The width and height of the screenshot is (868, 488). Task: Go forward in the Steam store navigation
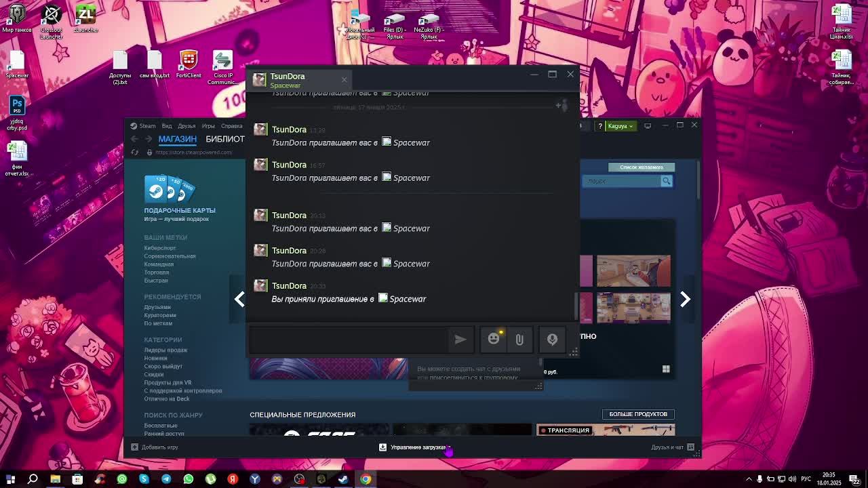click(x=149, y=139)
